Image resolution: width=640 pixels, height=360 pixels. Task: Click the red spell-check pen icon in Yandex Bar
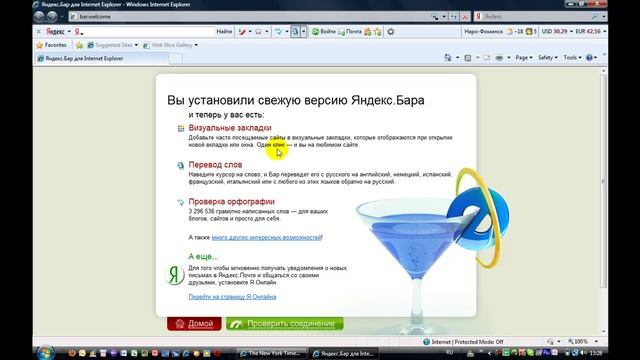click(242, 31)
